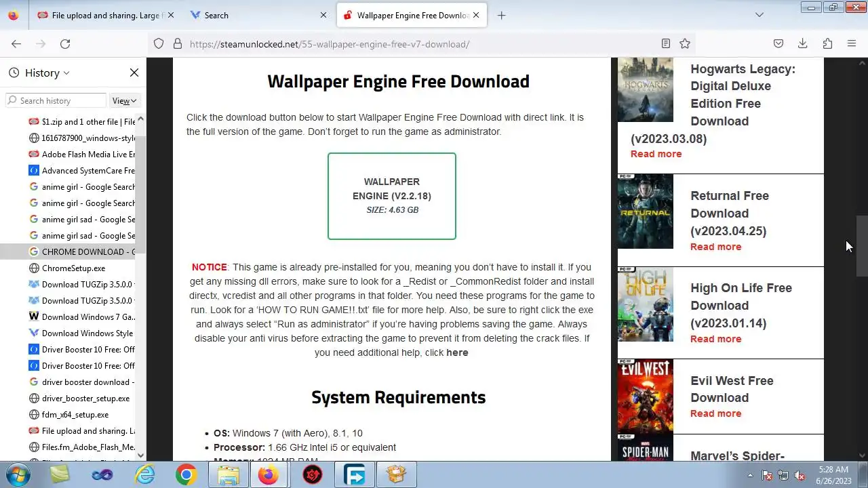The width and height of the screenshot is (868, 488).
Task: Close the History sidebar
Action: [134, 73]
